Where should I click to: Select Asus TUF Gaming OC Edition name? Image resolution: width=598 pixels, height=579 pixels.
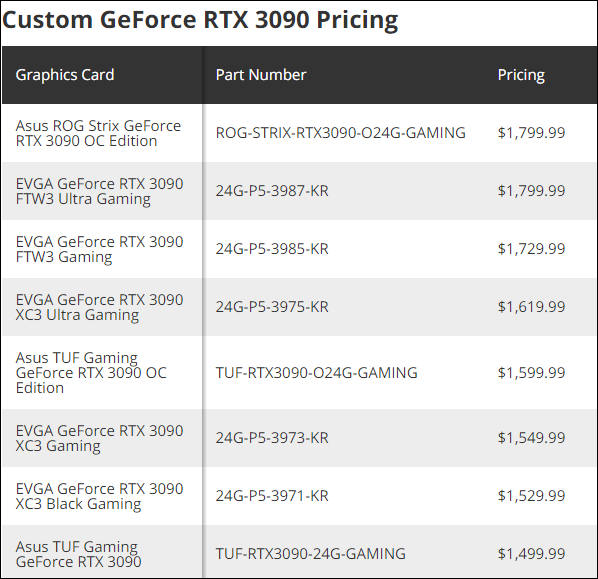tap(91, 373)
